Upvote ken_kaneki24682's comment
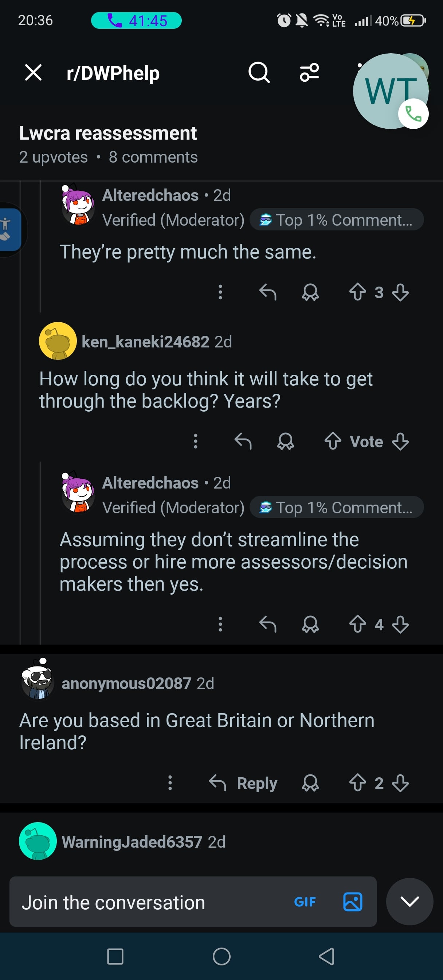Viewport: 443px width, 980px height. pos(333,441)
